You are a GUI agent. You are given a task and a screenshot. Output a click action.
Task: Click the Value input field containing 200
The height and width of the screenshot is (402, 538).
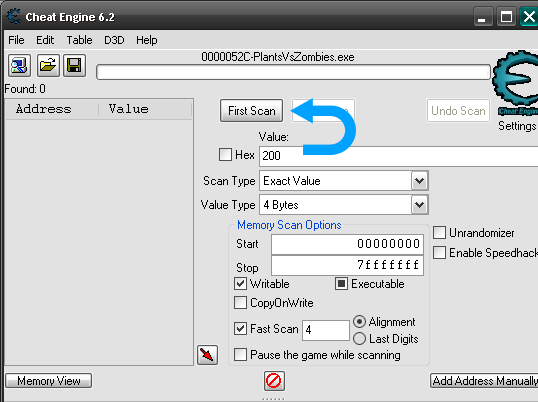[398, 156]
